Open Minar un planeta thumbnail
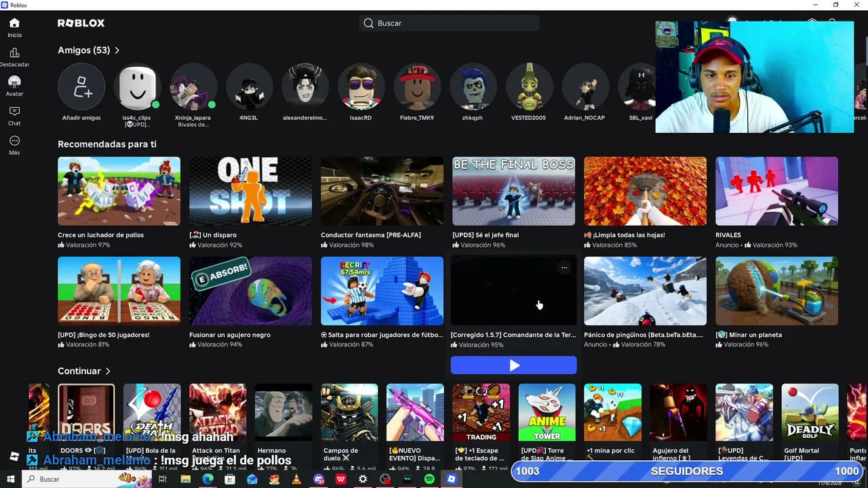868x488 pixels. pos(777,291)
